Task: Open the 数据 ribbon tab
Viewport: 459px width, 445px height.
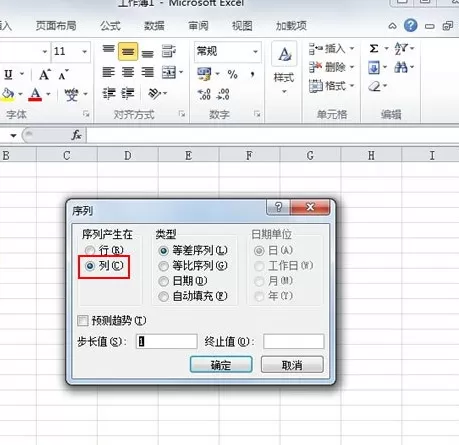Action: [154, 26]
